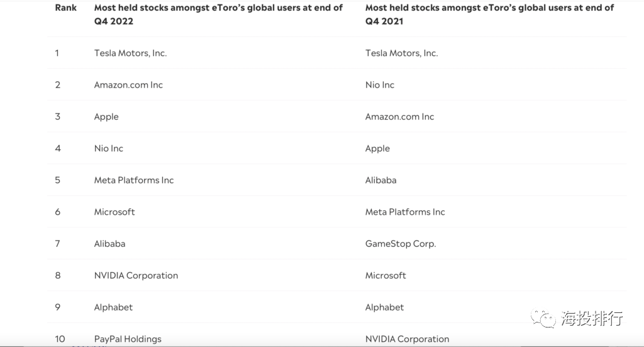Image resolution: width=644 pixels, height=347 pixels.
Task: Select Microsoft in the Q4 2022 column
Action: coord(114,212)
